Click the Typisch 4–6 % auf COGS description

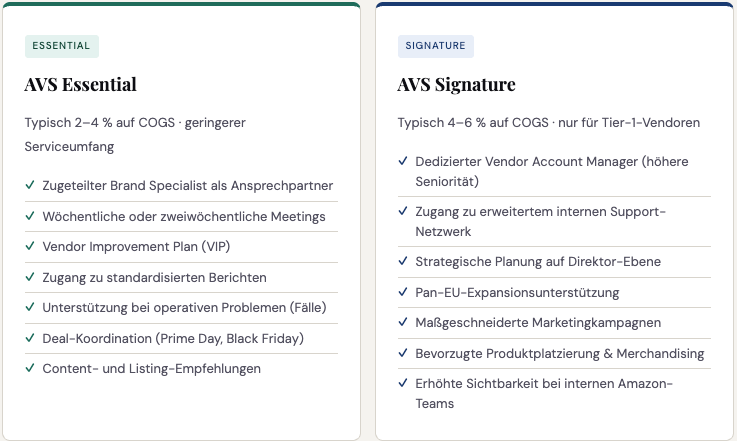coord(549,123)
